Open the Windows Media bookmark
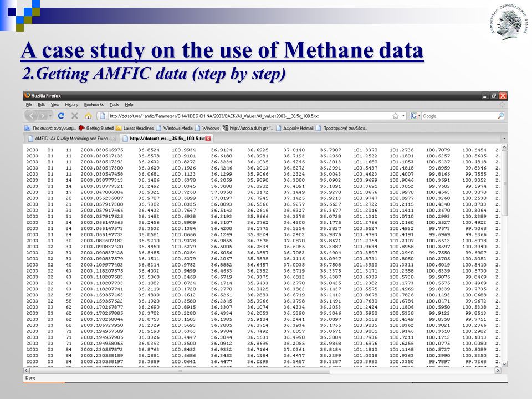The image size is (532, 399). pyautogui.click(x=174, y=128)
